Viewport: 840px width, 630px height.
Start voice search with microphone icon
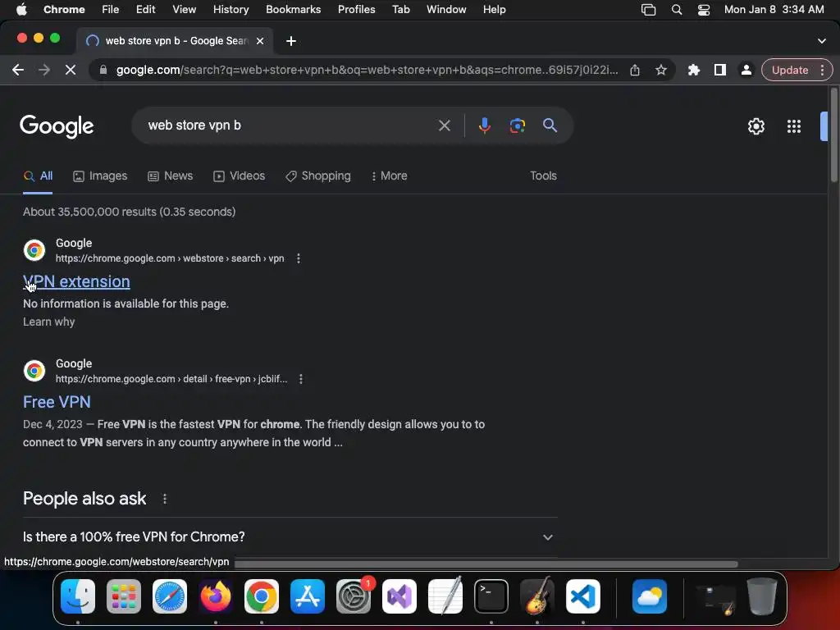click(484, 126)
